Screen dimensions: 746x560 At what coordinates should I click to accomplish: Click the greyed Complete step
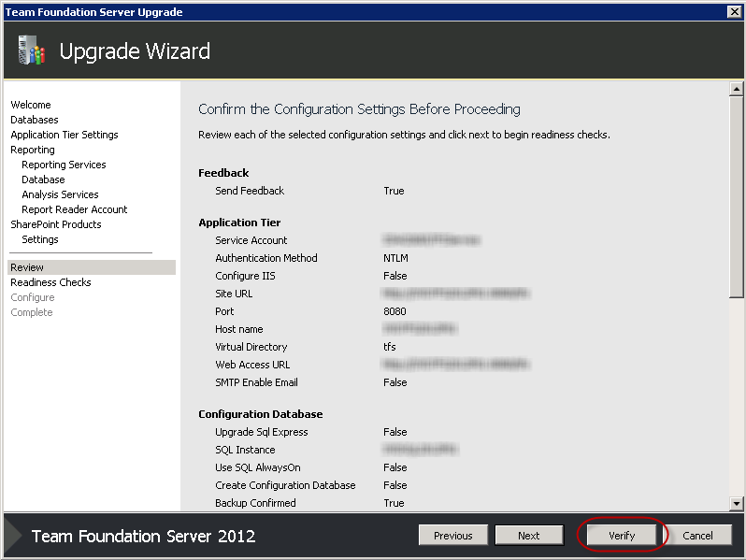tap(32, 312)
